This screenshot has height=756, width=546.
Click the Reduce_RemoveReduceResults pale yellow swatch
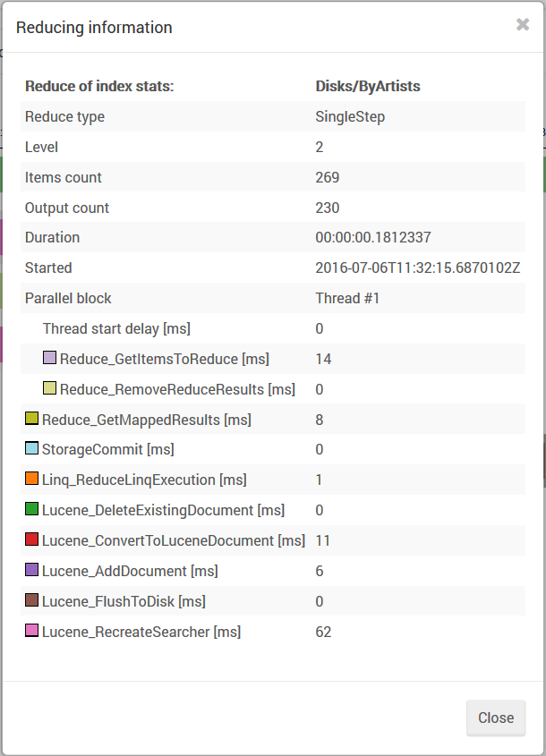(x=50, y=388)
